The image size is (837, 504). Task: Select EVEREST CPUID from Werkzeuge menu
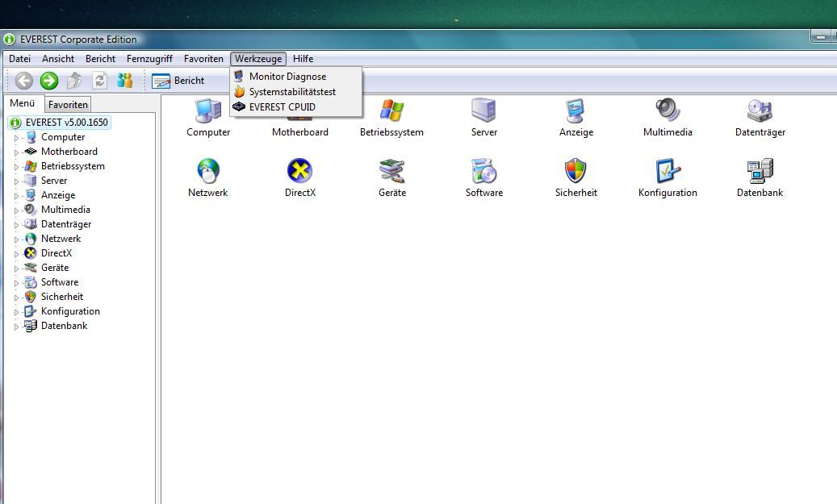(295, 106)
